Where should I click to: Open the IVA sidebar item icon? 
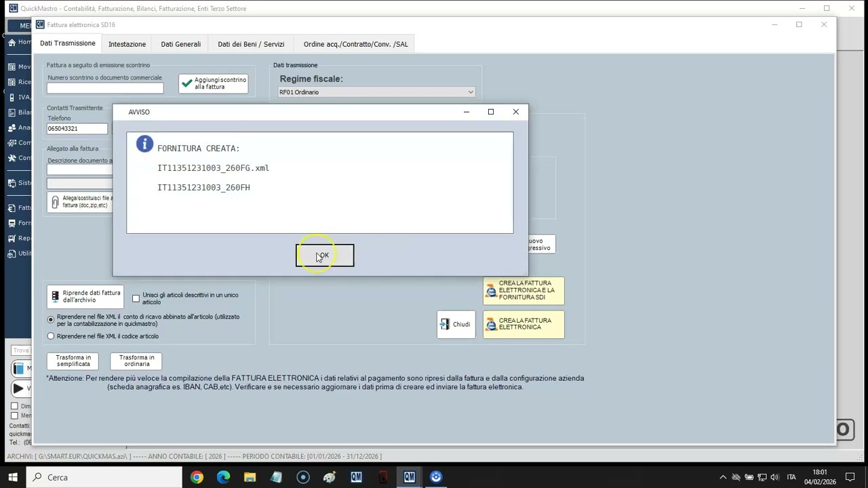(x=12, y=98)
